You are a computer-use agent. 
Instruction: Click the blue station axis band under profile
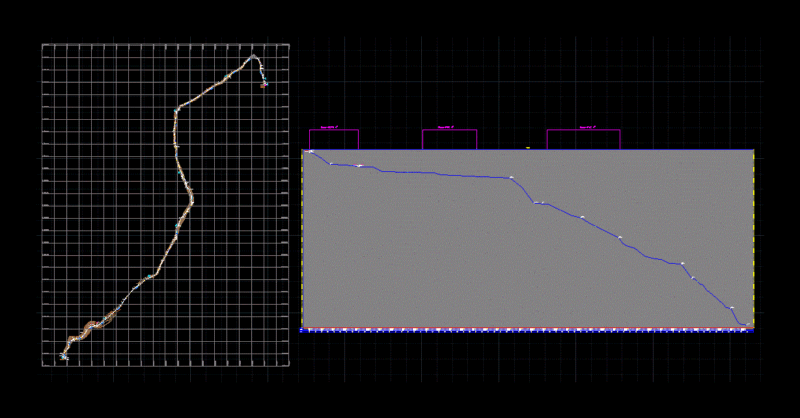(x=527, y=331)
